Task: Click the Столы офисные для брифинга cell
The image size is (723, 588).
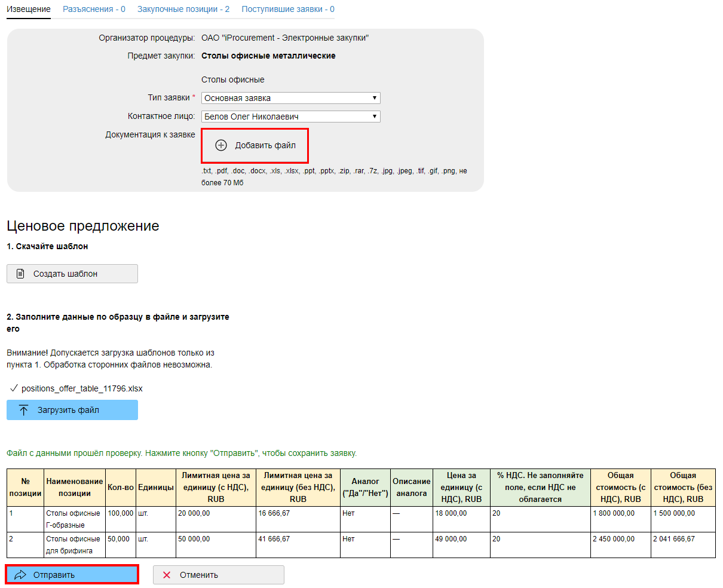Action: [x=73, y=545]
